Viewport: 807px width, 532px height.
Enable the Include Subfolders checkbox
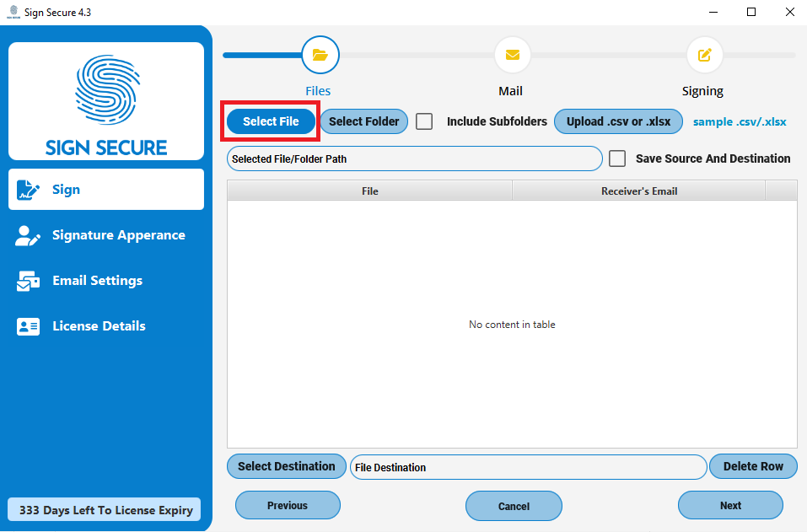tap(424, 121)
